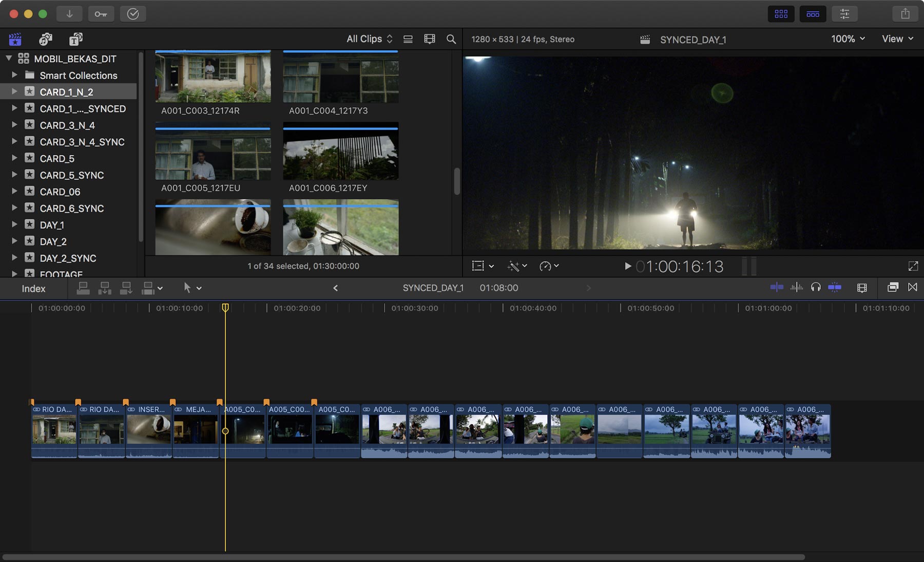Connect clip to primary storyline button
Viewport: 924px width, 562px height.
point(83,288)
